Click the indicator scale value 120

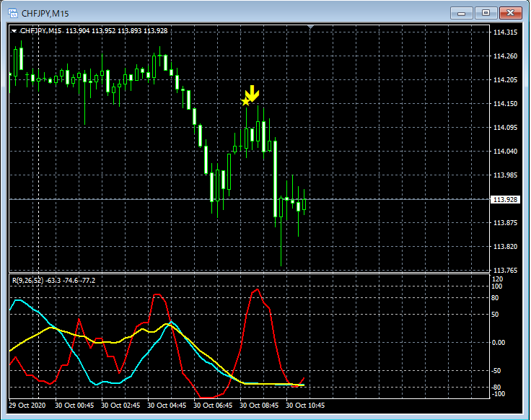coord(498,279)
